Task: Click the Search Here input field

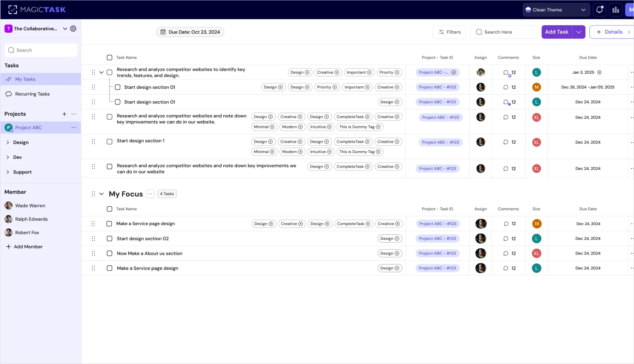Action: click(x=503, y=32)
